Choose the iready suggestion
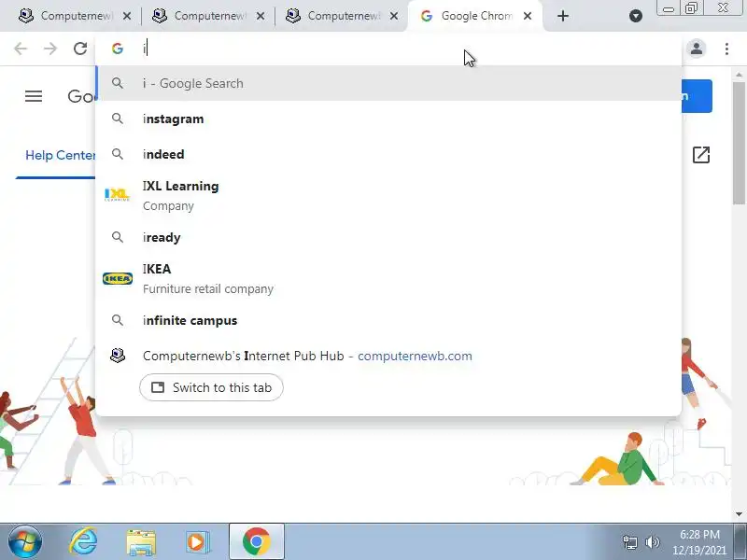The width and height of the screenshot is (747, 560). pos(388,237)
